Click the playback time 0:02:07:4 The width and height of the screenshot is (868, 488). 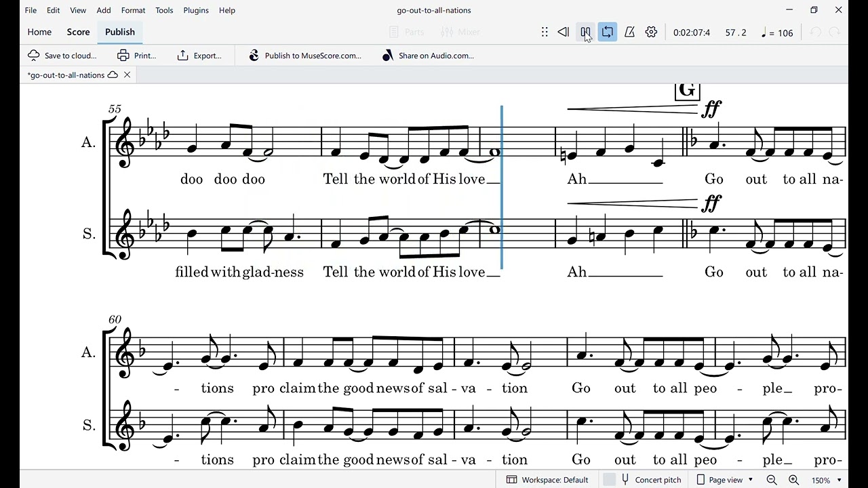coord(692,33)
